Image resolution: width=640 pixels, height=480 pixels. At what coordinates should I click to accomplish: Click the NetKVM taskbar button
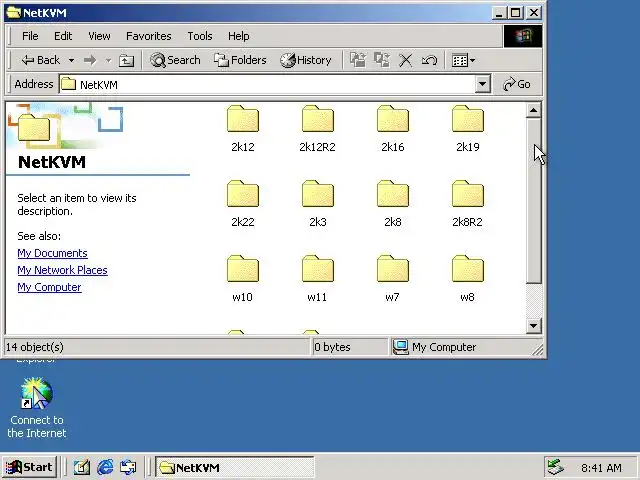235,467
